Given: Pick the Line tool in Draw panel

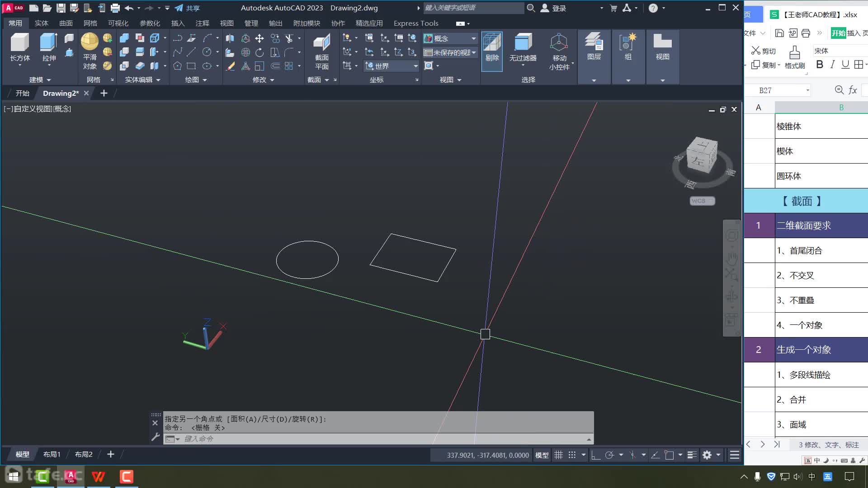Looking at the screenshot, I should click(192, 52).
